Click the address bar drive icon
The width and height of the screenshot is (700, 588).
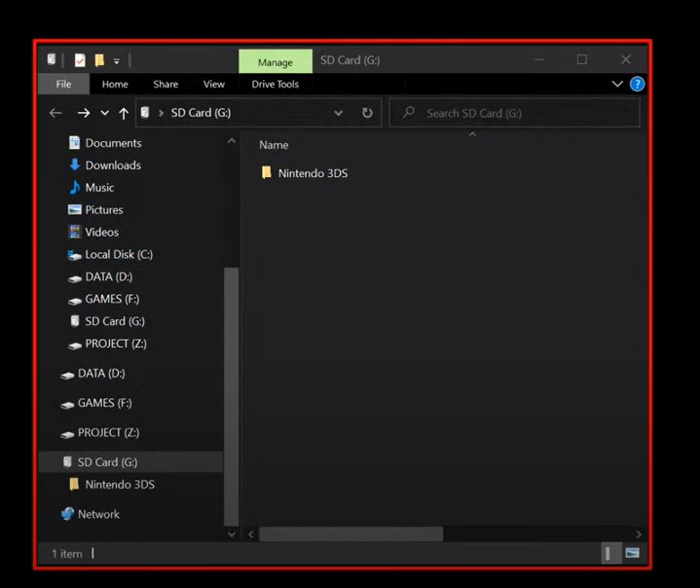click(x=145, y=113)
